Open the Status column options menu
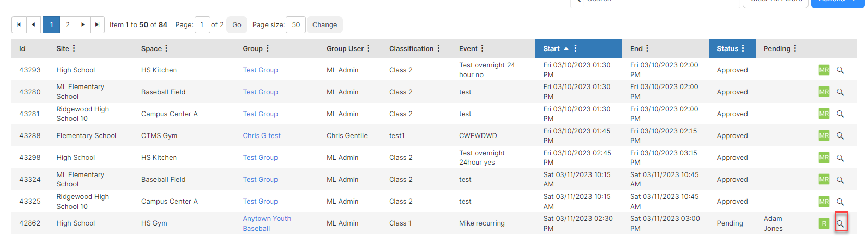868x237 pixels. 743,48
